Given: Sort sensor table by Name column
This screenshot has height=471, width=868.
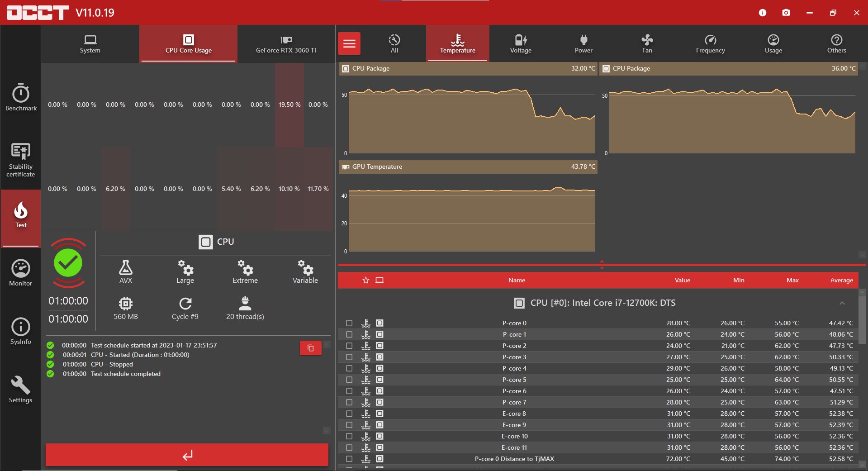Looking at the screenshot, I should pyautogui.click(x=517, y=280).
